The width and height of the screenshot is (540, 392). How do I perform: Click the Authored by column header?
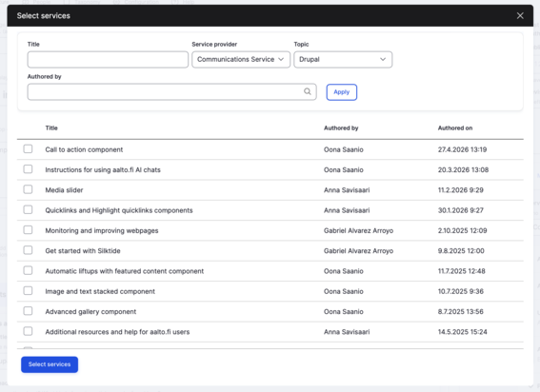tap(341, 128)
